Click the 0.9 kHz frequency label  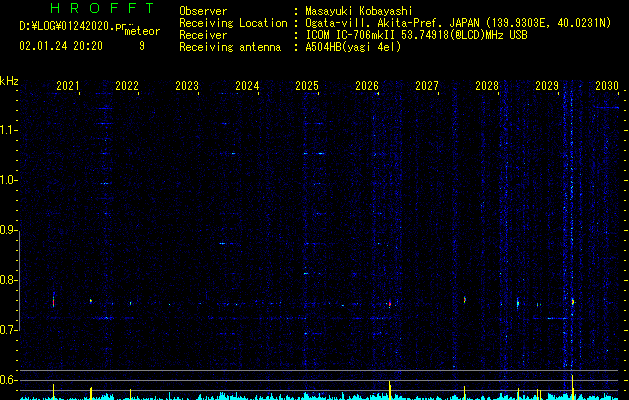tap(8, 230)
